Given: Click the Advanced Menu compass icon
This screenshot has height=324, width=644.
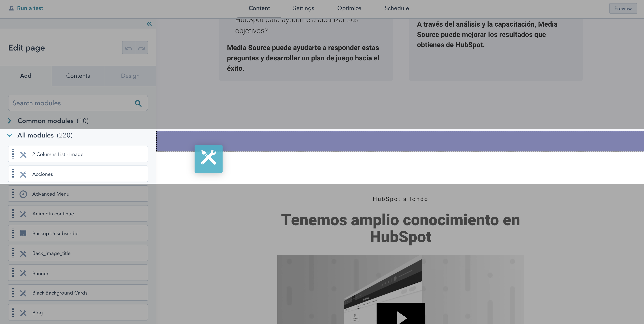Looking at the screenshot, I should (23, 194).
